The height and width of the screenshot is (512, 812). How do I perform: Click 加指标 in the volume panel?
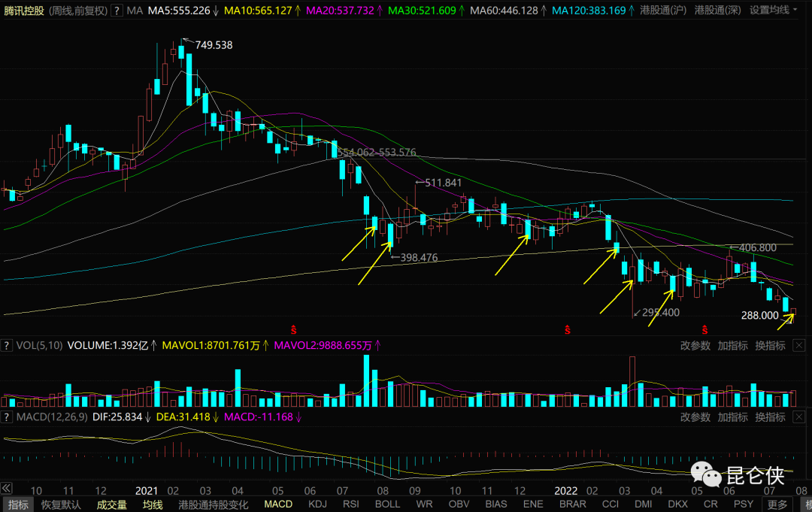732,346
